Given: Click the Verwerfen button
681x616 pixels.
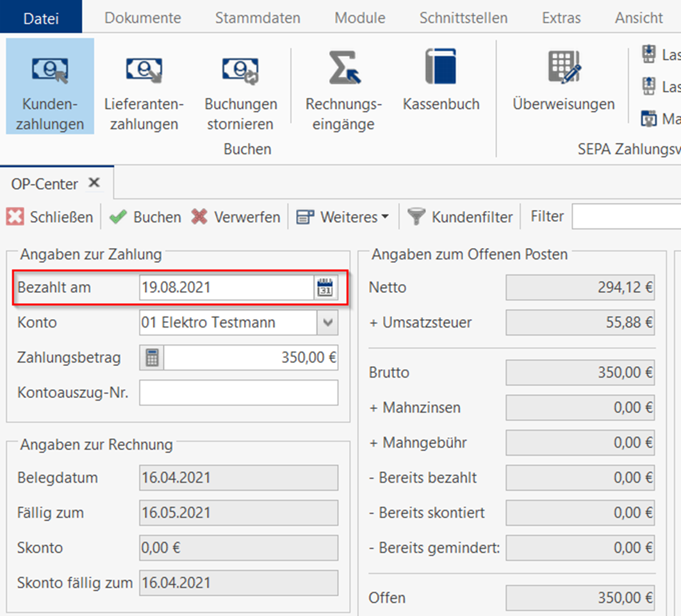Looking at the screenshot, I should (x=236, y=217).
